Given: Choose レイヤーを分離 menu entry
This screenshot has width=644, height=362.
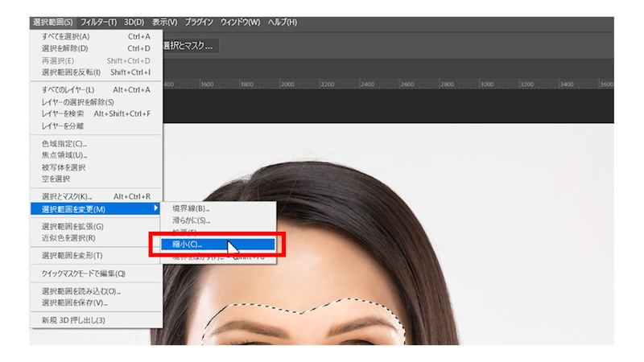Looking at the screenshot, I should click(x=96, y=126).
